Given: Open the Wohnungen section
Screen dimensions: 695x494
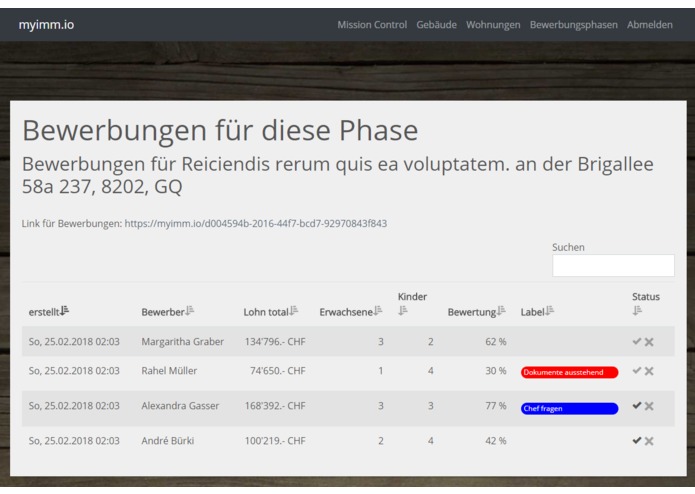Looking at the screenshot, I should (493, 25).
